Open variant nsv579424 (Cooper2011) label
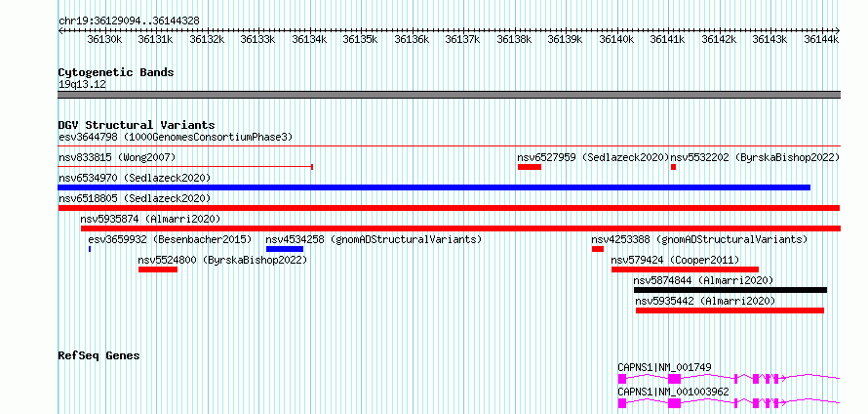 coord(675,260)
